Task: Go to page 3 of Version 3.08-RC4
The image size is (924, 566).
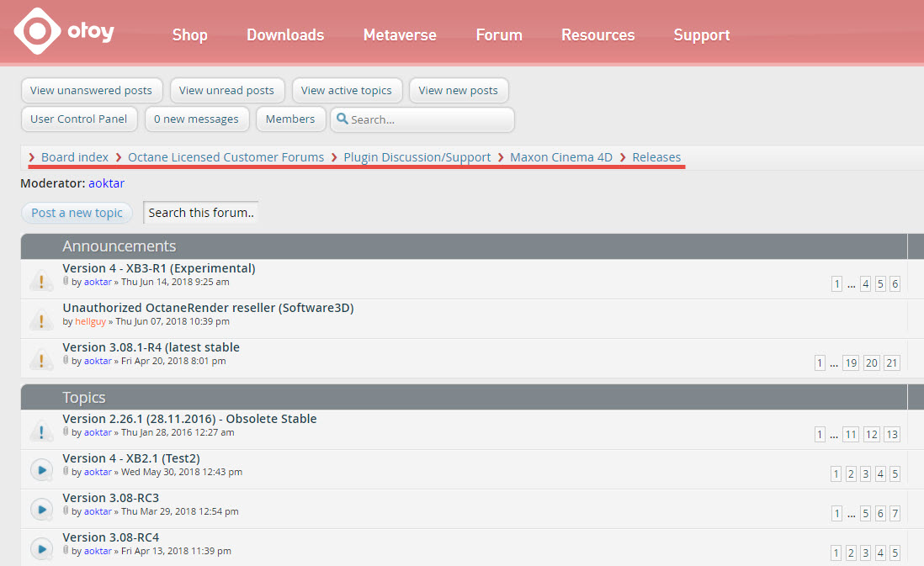Action: point(865,553)
